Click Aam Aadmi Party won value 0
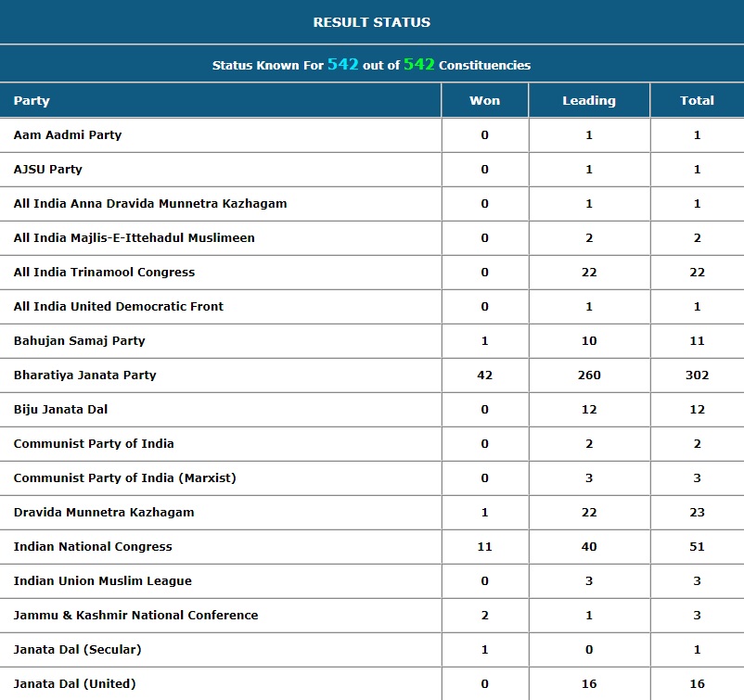Screen dimensions: 744x700 [484, 135]
